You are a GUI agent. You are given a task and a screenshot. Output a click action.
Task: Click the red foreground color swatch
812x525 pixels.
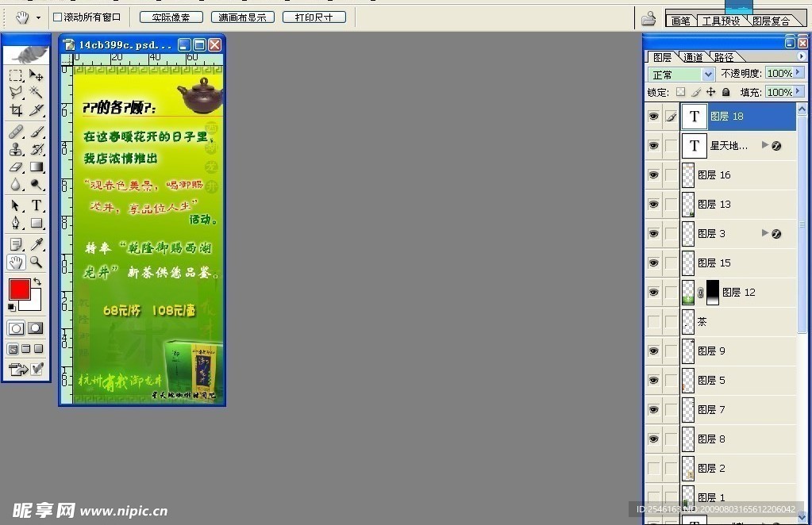[x=19, y=289]
